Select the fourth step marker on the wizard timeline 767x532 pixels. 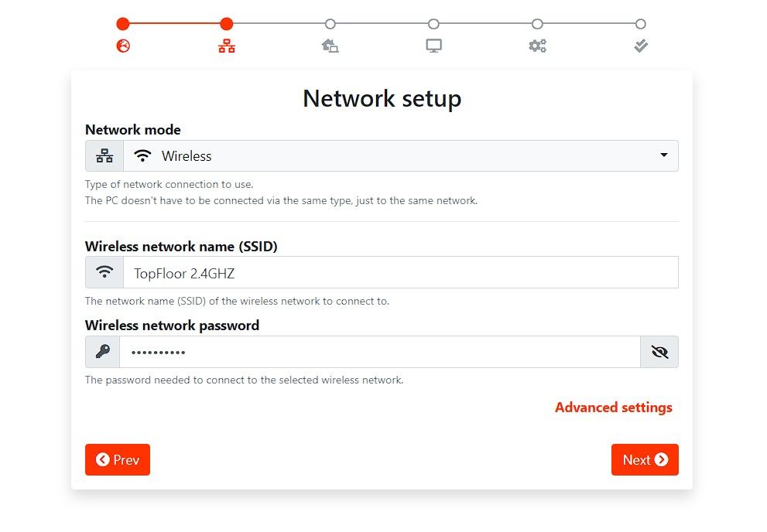(433, 23)
